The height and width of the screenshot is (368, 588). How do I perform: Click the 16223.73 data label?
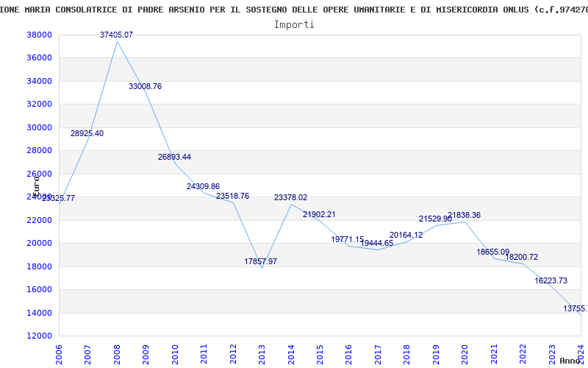click(x=551, y=280)
